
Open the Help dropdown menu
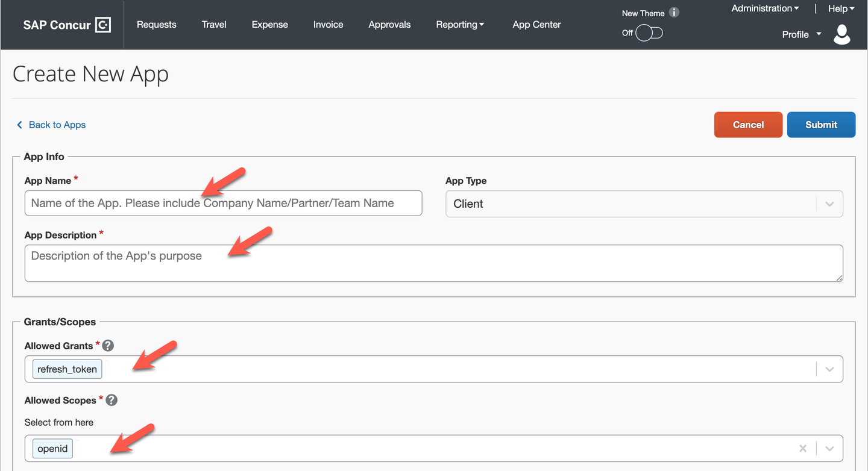point(841,8)
